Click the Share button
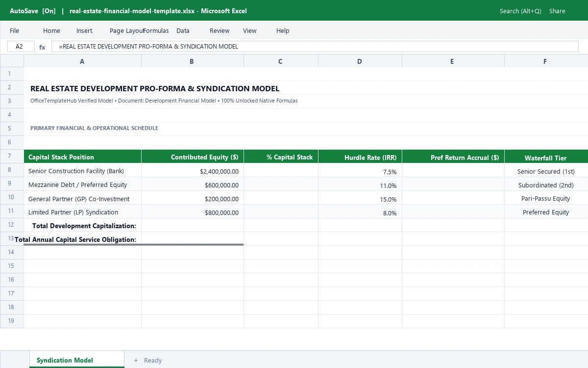The height and width of the screenshot is (368, 588). [x=557, y=11]
